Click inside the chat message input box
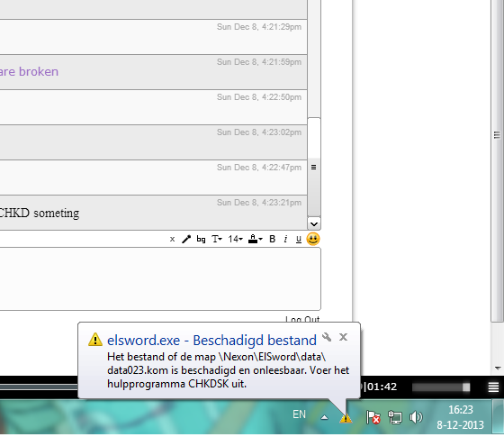 [160, 278]
